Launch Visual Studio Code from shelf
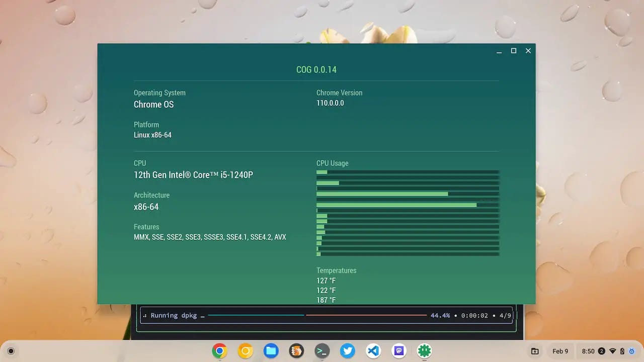Screen dimensions: 644x362 click(373, 351)
